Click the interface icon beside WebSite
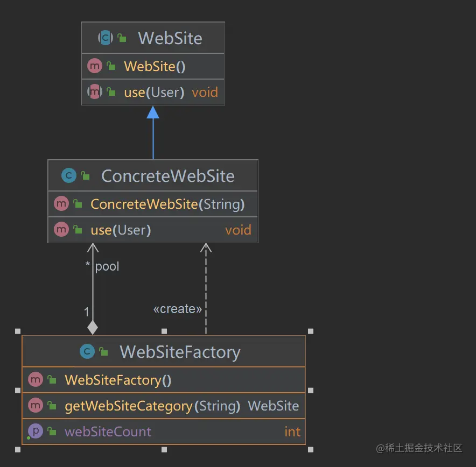The height and width of the screenshot is (467, 476). pyautogui.click(x=106, y=38)
